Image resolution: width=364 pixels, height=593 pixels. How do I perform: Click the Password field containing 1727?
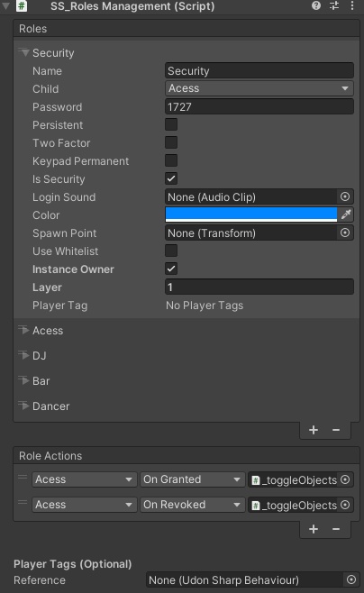(x=259, y=106)
